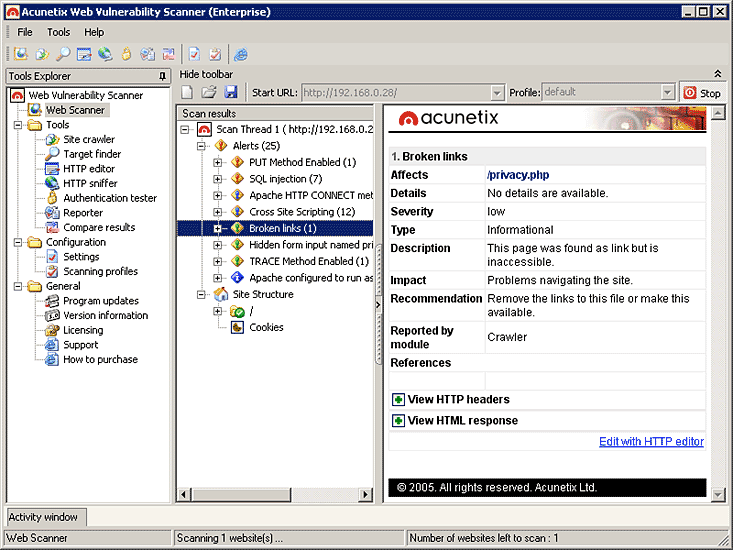
Task: Open Compare results toolbar icon
Action: 168,54
